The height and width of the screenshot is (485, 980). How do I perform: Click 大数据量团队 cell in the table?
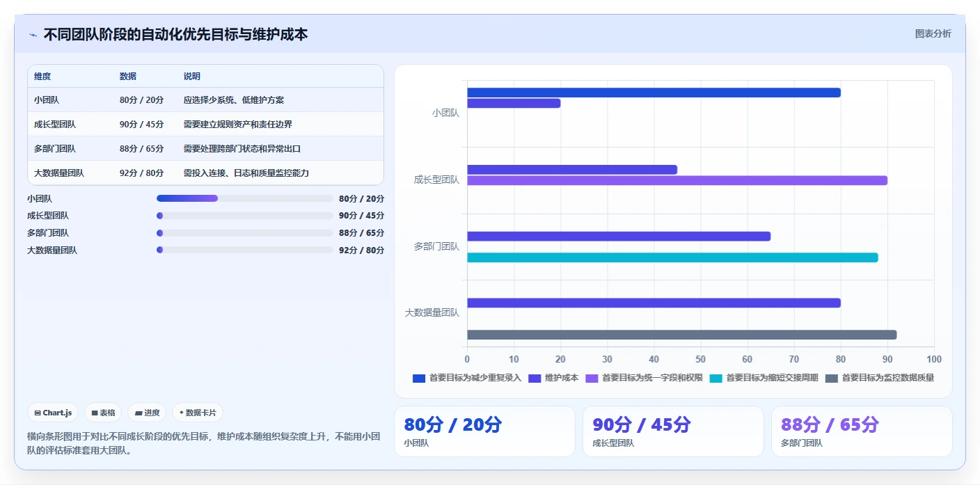click(x=59, y=173)
